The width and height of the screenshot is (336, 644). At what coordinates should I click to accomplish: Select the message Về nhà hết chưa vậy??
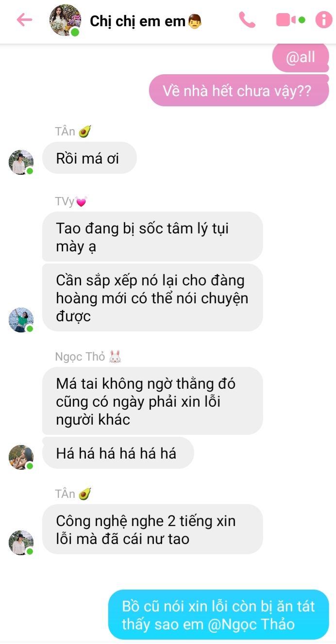[x=239, y=91]
